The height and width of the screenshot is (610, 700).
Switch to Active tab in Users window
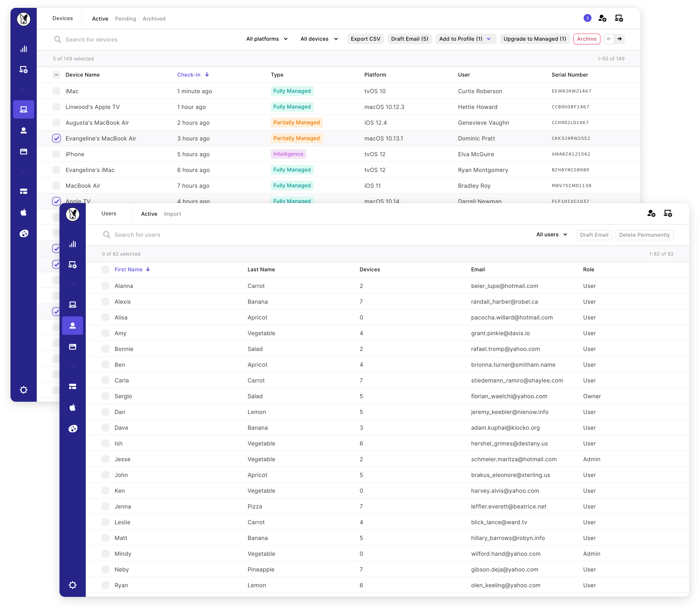(149, 214)
